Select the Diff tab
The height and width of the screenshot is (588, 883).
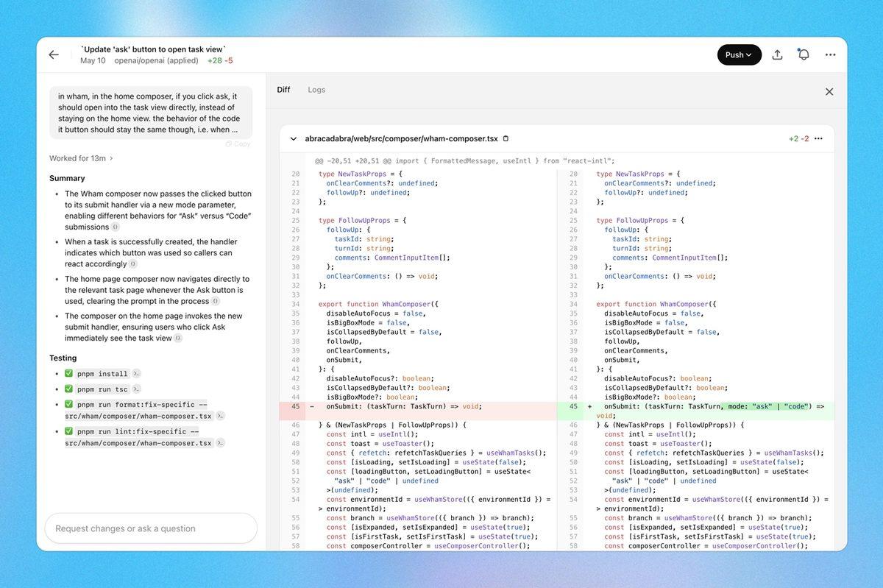click(283, 89)
